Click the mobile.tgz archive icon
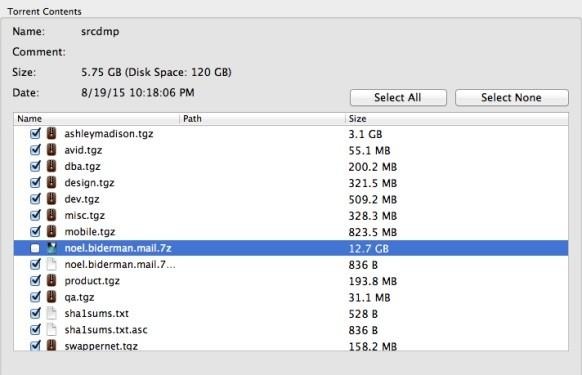582x375 pixels. (x=52, y=231)
